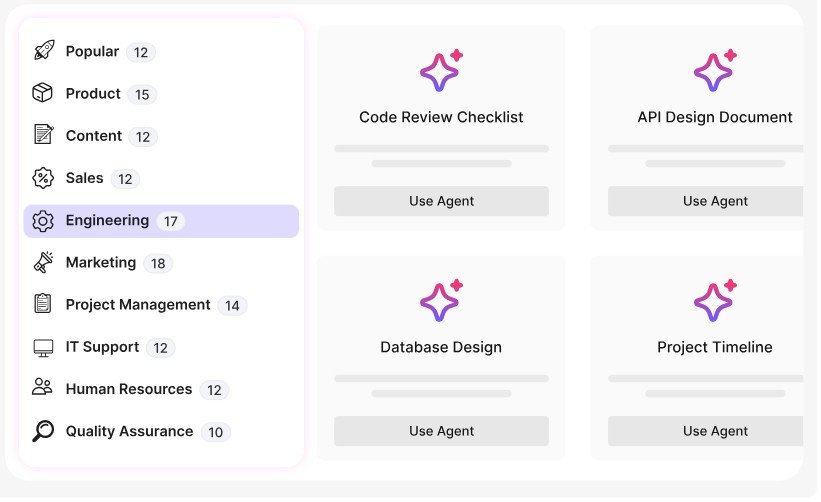
Task: Use Agent for Project Timeline
Action: click(705, 431)
